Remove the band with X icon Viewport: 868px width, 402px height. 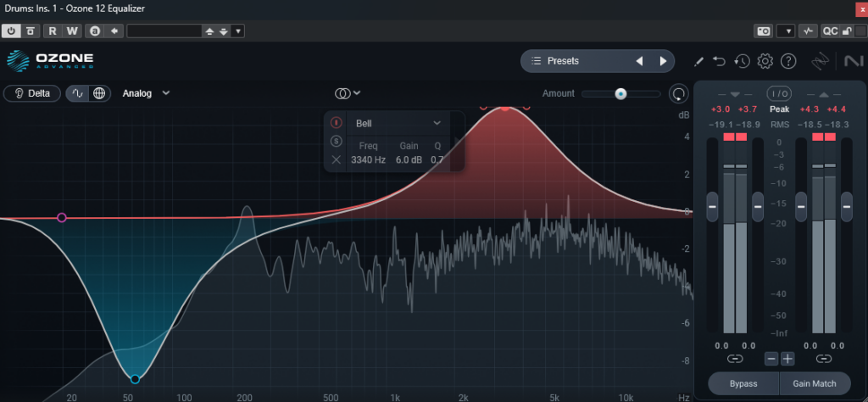[x=336, y=160]
